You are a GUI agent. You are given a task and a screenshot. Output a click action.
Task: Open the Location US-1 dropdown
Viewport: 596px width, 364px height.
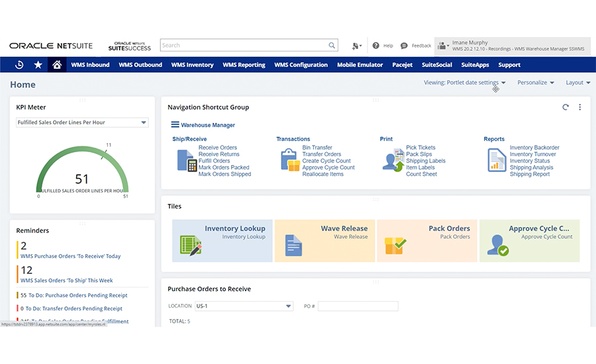(244, 306)
